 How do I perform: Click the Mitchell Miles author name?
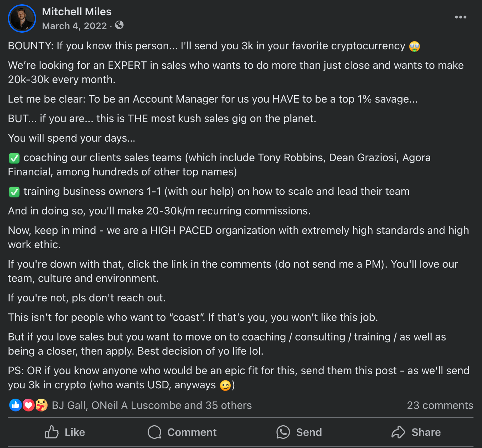click(x=77, y=12)
